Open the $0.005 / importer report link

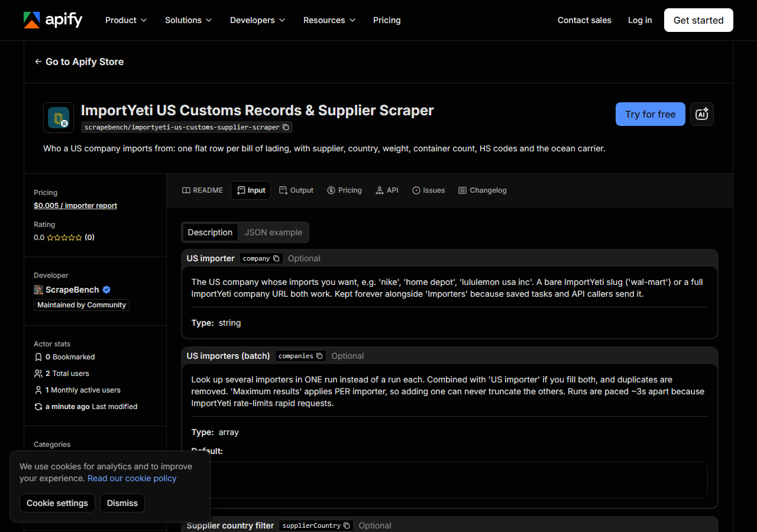75,206
